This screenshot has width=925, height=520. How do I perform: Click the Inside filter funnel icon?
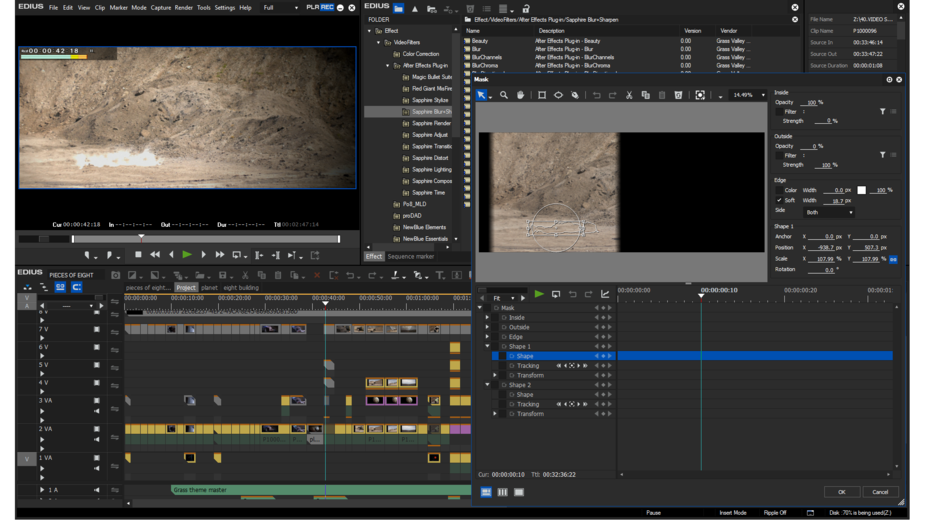pos(883,112)
